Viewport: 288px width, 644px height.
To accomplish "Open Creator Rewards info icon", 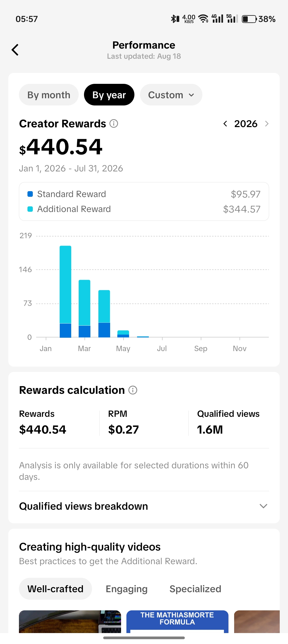I will point(114,124).
